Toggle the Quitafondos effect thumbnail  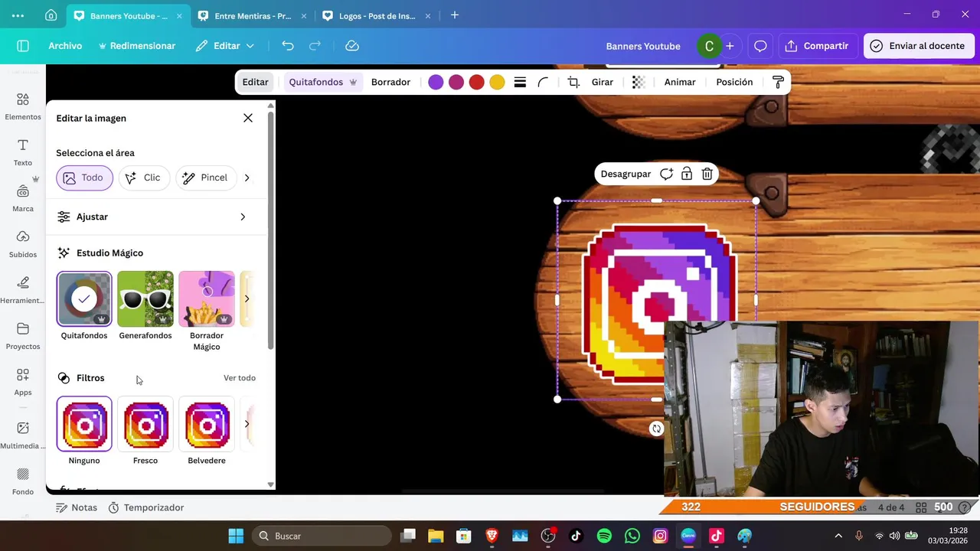[84, 298]
